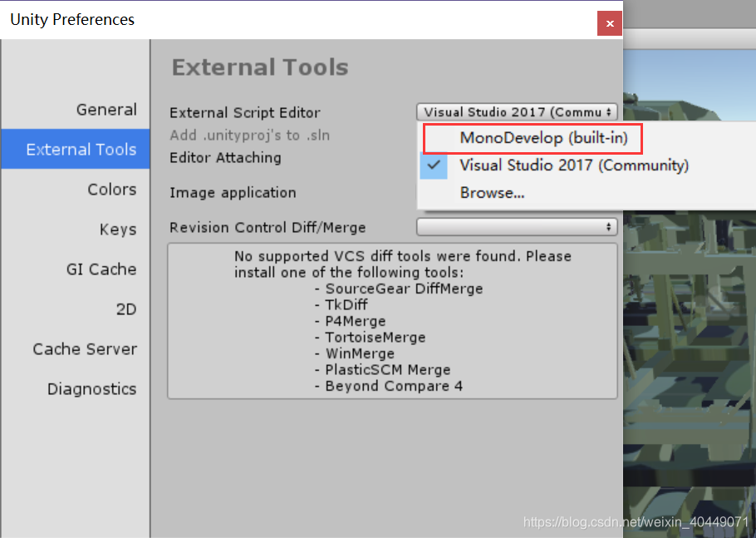The image size is (756, 538).
Task: Select the External Tools section
Action: point(76,149)
